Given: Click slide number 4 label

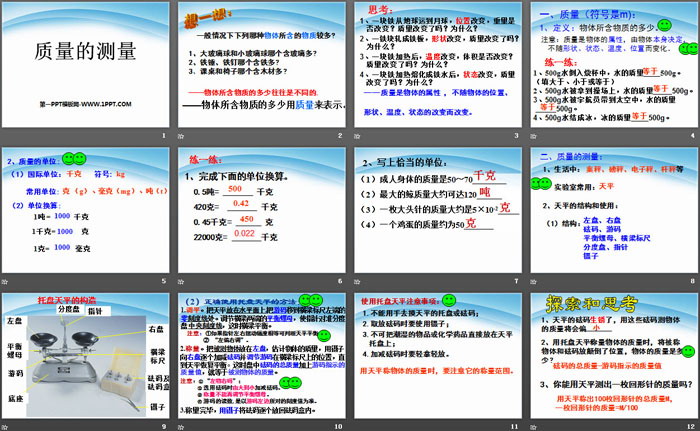Looking at the screenshot, I should [693, 135].
